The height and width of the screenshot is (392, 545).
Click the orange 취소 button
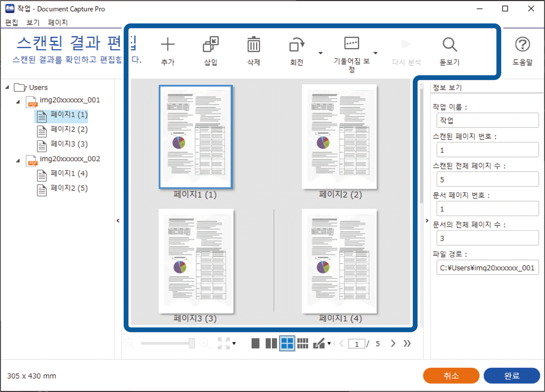tap(451, 375)
